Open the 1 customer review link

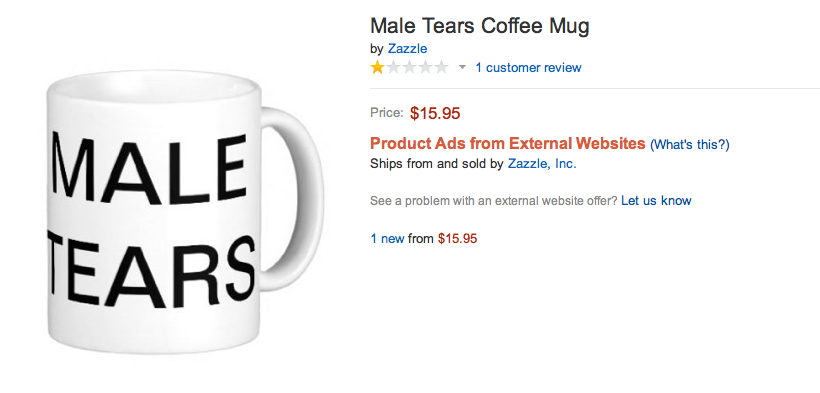click(528, 68)
